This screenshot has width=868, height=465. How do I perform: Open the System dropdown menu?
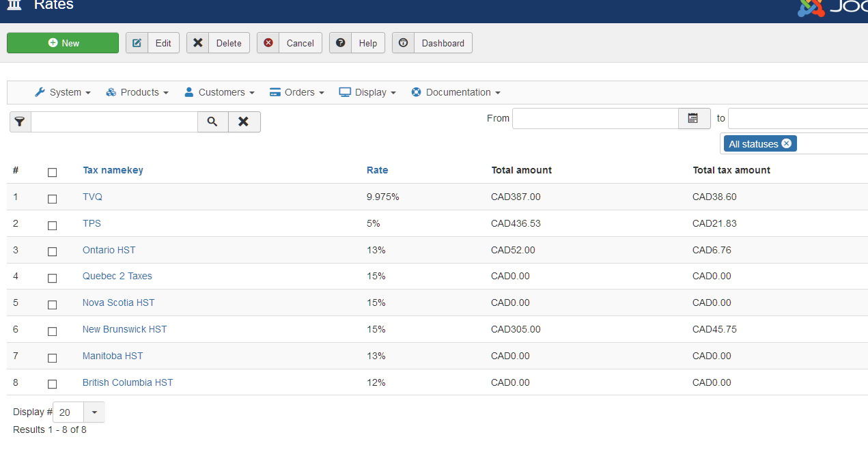63,92
